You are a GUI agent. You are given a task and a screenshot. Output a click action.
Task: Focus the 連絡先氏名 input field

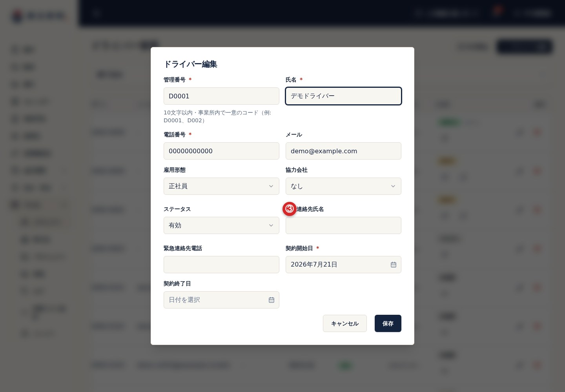pos(343,225)
